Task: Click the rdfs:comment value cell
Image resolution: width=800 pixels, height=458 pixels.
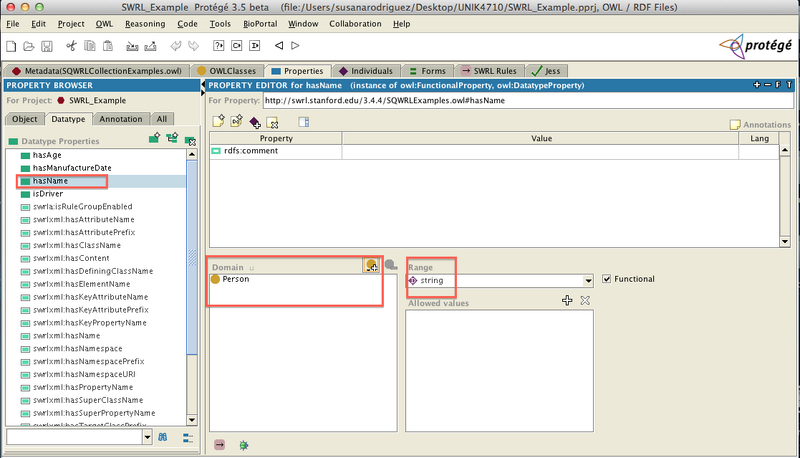Action: click(540, 151)
